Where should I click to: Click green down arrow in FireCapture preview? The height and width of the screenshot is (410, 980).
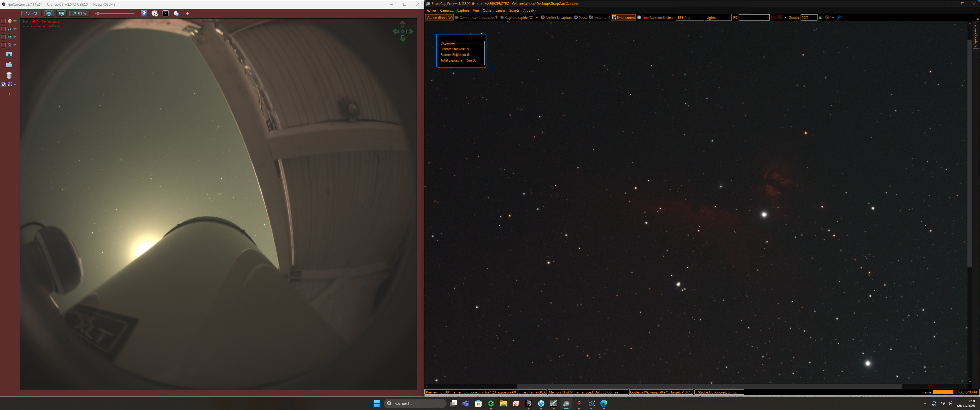click(402, 38)
